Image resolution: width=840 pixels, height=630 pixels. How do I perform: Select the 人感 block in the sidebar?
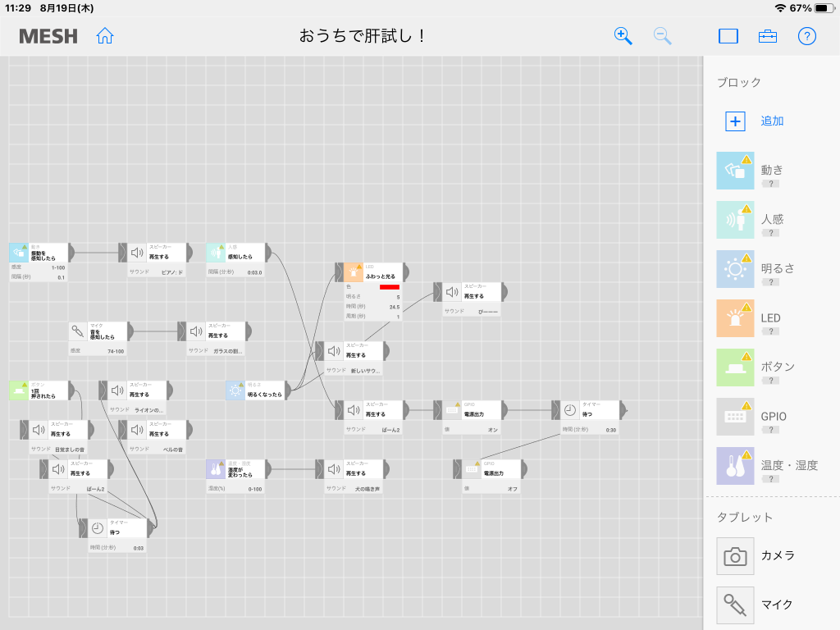735,220
